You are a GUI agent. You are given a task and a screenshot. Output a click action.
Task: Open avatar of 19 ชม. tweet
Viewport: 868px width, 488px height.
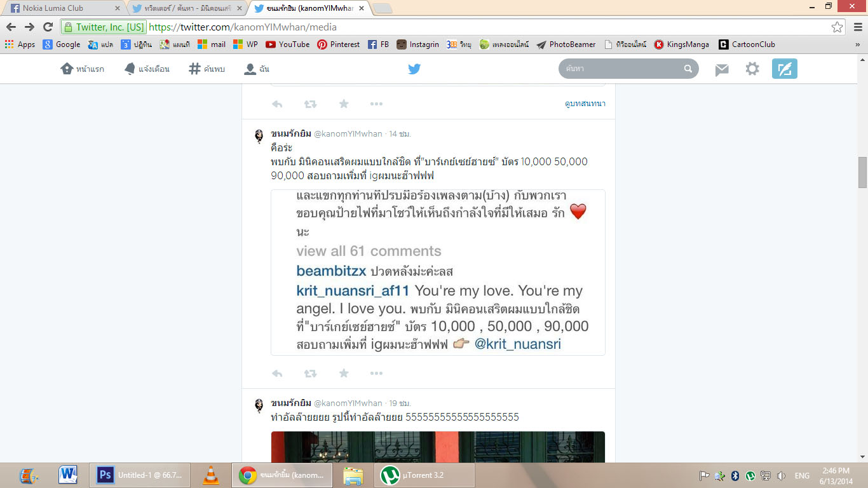coord(259,406)
